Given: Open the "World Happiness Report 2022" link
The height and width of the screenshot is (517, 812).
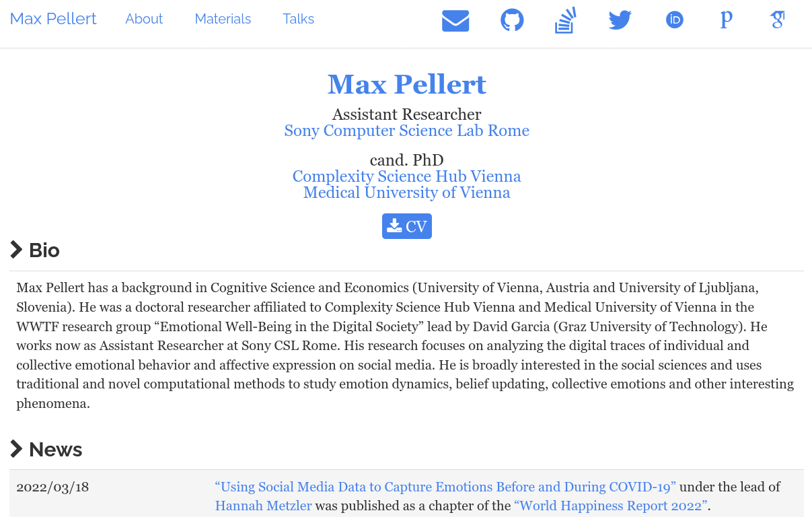Looking at the screenshot, I should pyautogui.click(x=611, y=506).
